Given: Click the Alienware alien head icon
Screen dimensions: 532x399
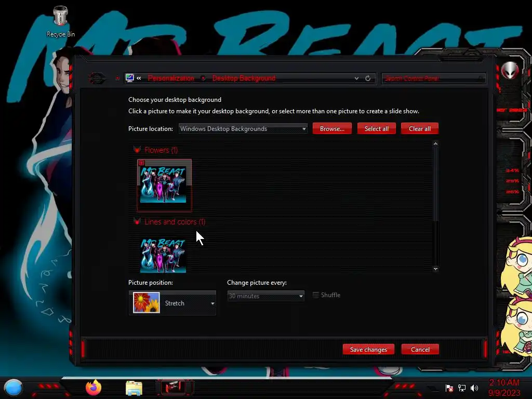Looking at the screenshot, I should (510, 70).
